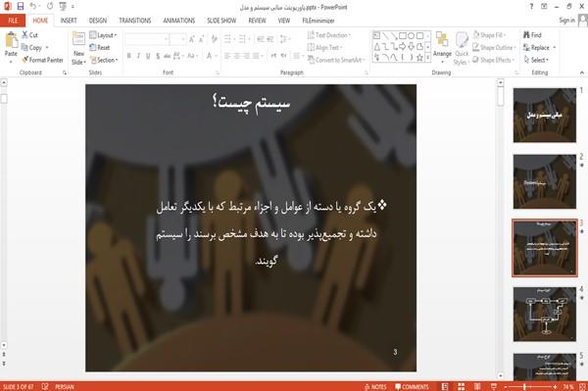Screen dimensions: 588x391
Task: Open Normal view from status bar icon
Action: [x=445, y=386]
